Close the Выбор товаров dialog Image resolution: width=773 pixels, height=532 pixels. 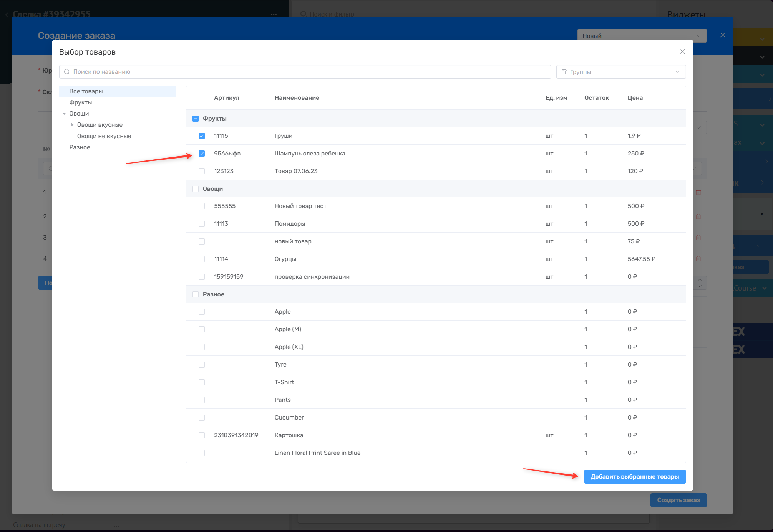(x=682, y=51)
